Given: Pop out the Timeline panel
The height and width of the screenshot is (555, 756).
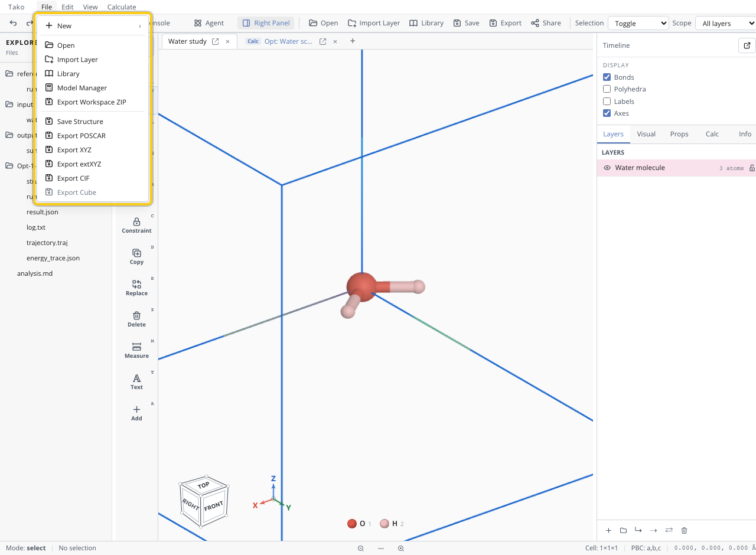Looking at the screenshot, I should point(747,45).
